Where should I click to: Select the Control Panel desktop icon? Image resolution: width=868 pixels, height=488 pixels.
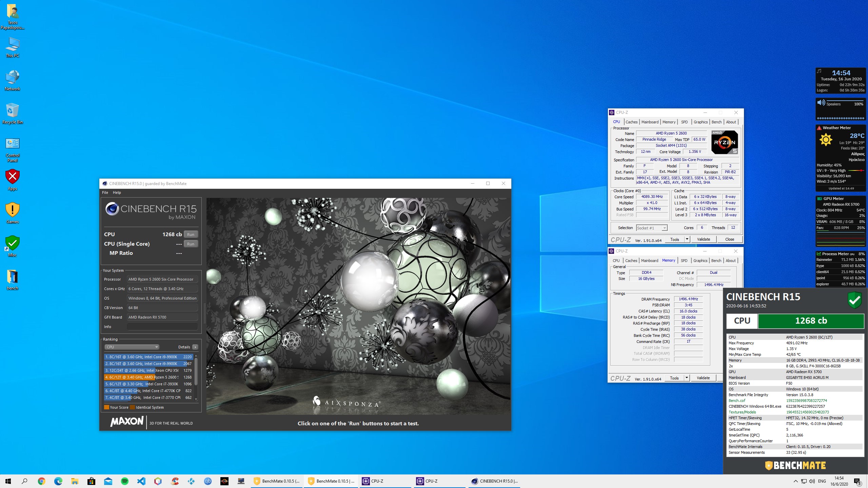click(13, 150)
